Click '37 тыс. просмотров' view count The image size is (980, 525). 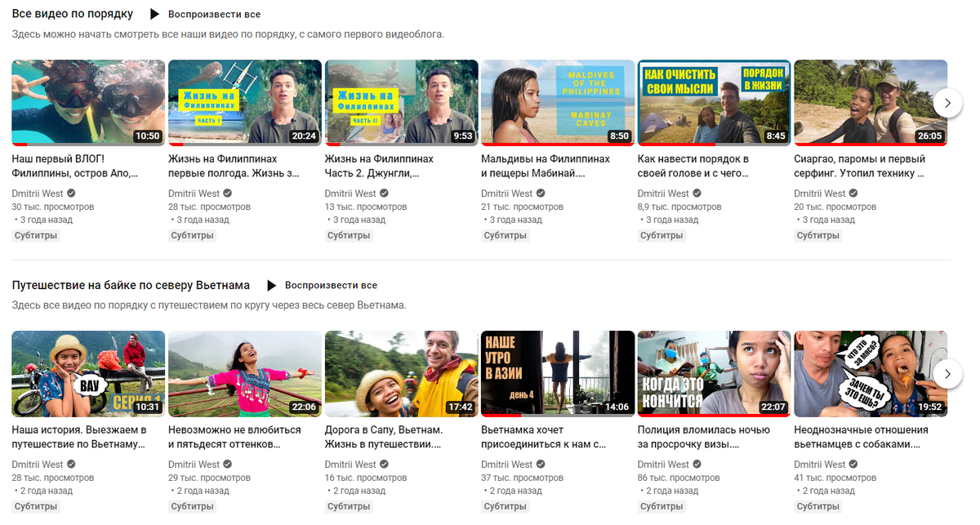point(522,478)
